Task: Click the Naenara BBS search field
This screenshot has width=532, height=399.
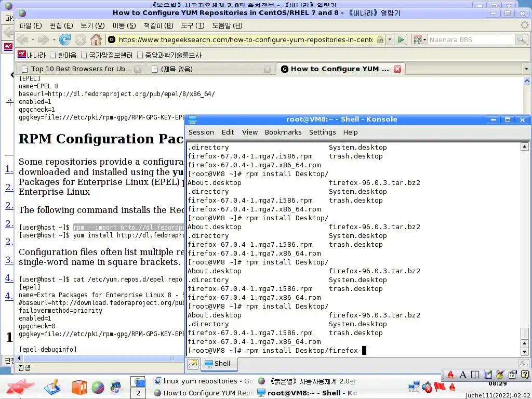Action: coord(471,39)
